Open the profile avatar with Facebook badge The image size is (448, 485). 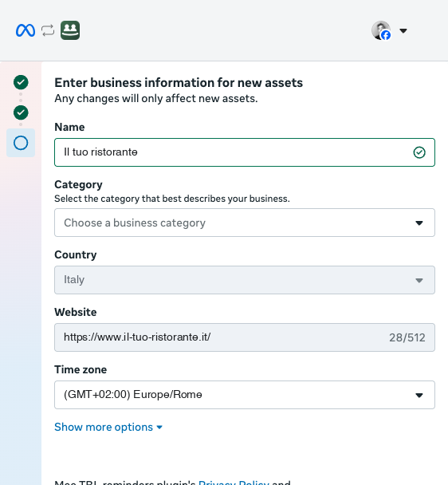click(381, 30)
